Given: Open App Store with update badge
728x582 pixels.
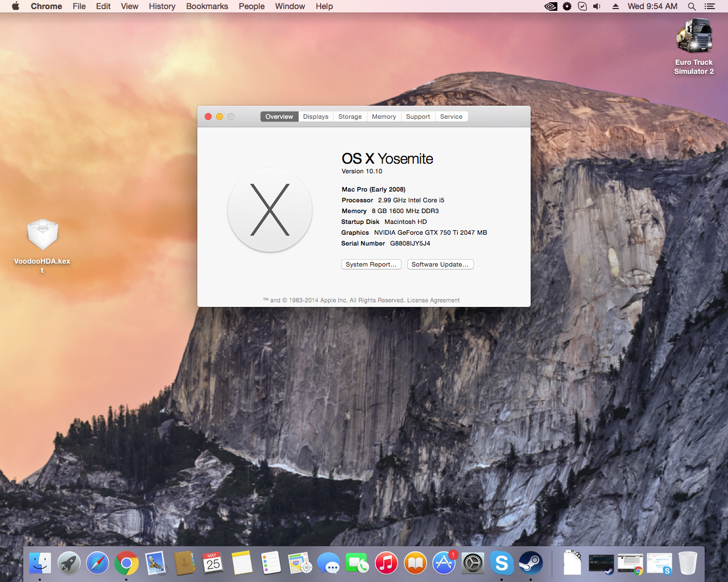Looking at the screenshot, I should click(444, 563).
